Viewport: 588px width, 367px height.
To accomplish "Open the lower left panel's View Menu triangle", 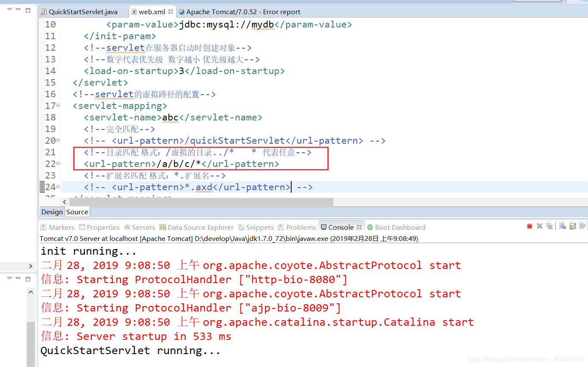I will [x=9, y=278].
